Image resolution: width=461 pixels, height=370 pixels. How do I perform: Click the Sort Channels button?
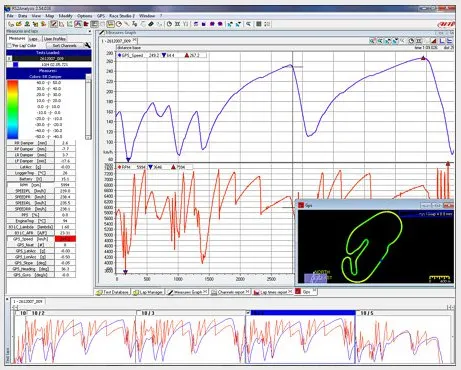point(64,45)
